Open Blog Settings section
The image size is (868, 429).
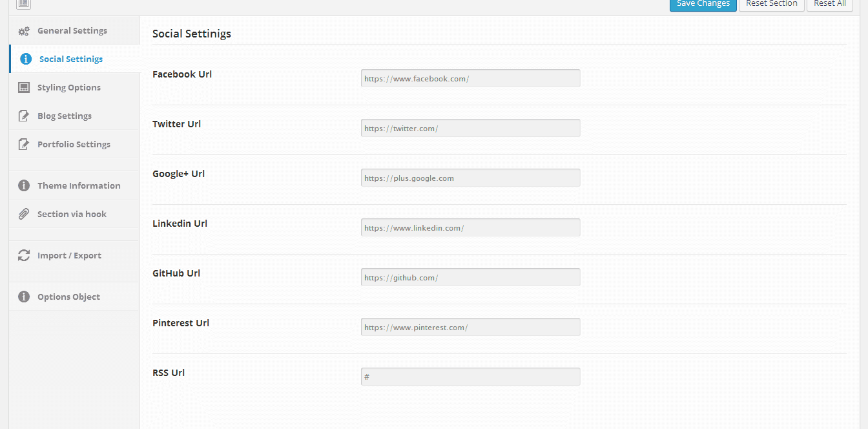74,116
